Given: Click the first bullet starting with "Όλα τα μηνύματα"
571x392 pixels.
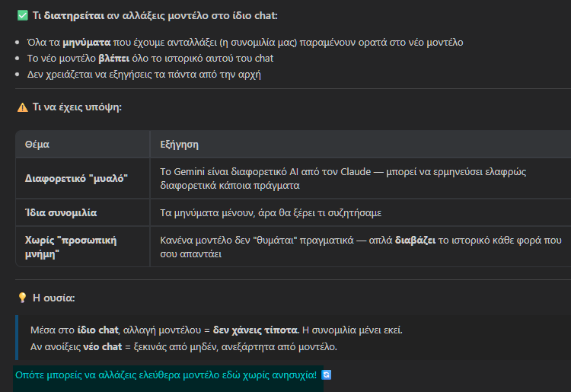Looking at the screenshot, I should (244, 43).
